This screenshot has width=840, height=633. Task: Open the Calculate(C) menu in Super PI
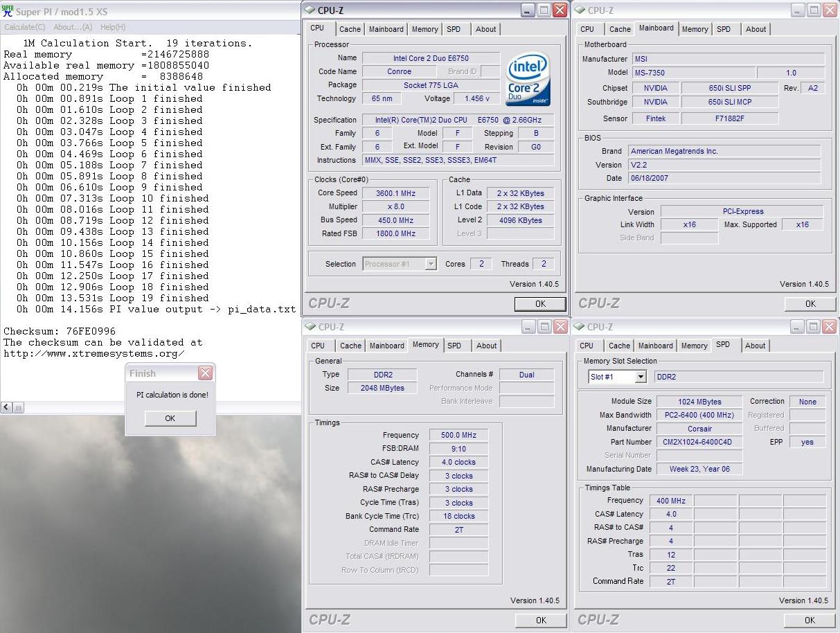coord(25,27)
